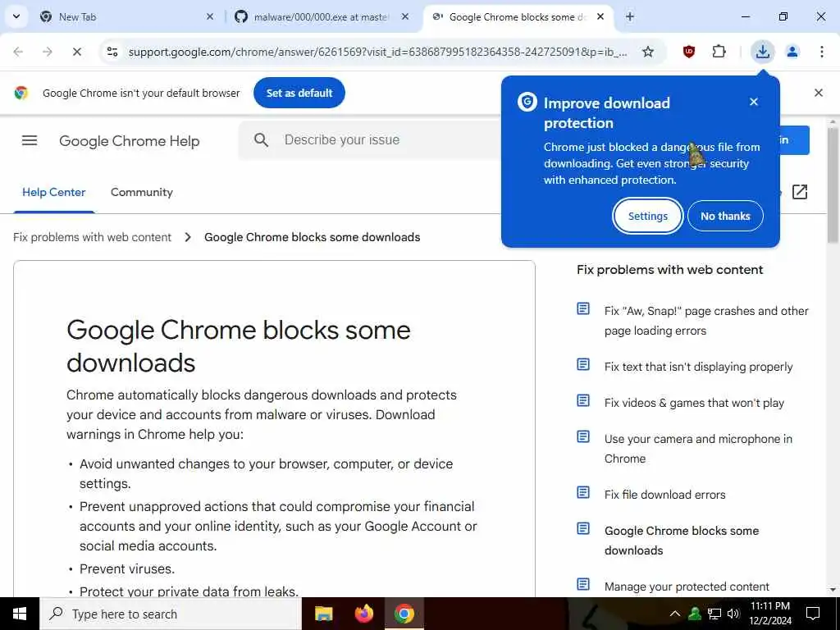This screenshot has height=630, width=840.
Task: Select the Help Center tab
Action: coord(53,192)
